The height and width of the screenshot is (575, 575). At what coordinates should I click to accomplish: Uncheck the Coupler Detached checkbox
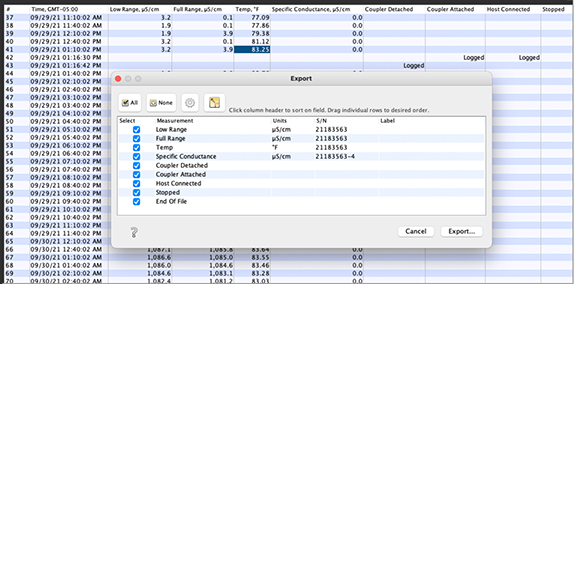click(x=136, y=166)
